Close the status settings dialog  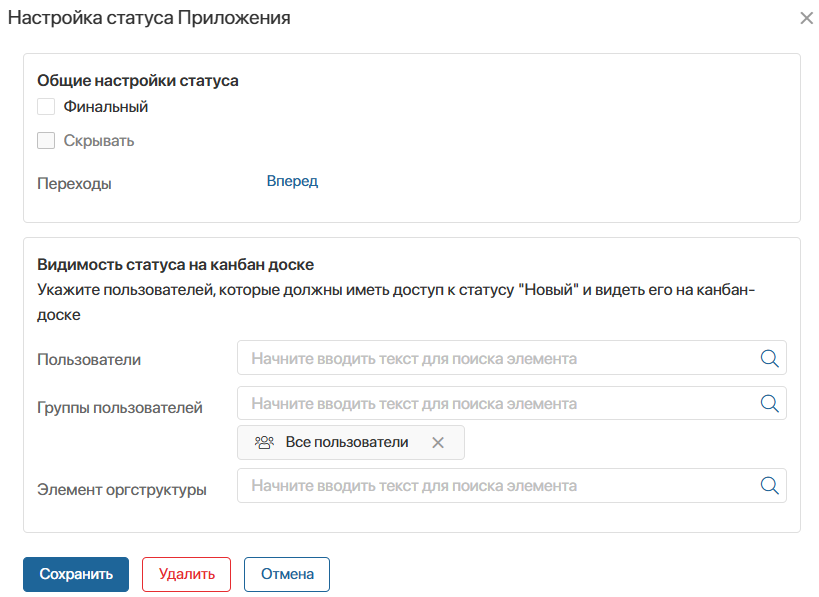tap(806, 18)
